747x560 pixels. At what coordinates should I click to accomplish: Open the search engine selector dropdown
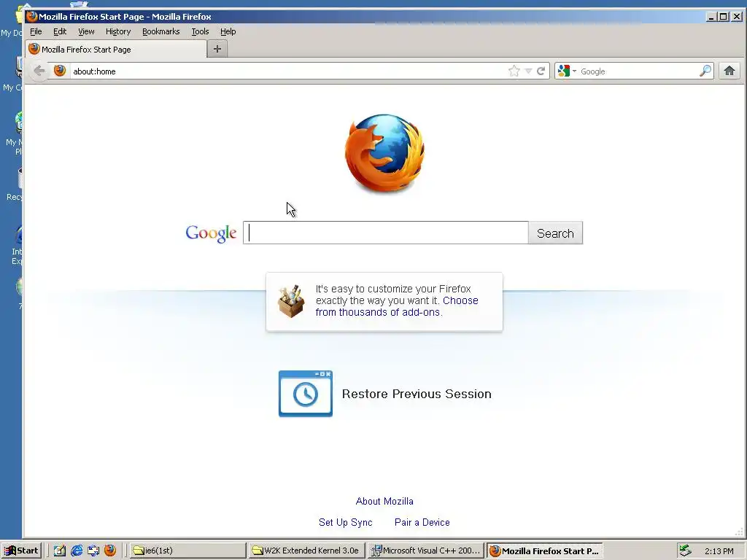tap(567, 71)
